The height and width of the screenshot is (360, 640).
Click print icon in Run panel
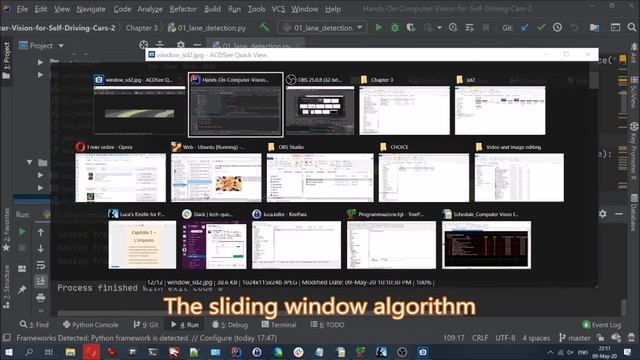click(40, 298)
